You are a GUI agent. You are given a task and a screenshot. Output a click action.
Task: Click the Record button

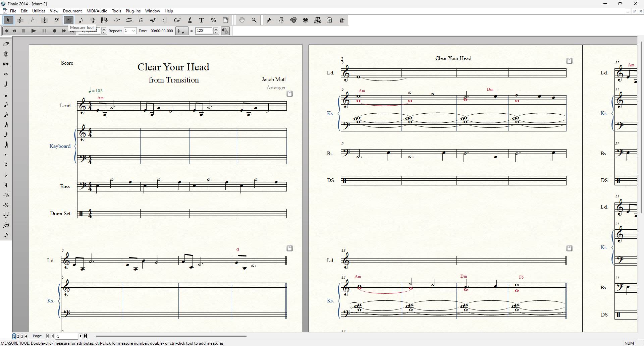pyautogui.click(x=55, y=31)
